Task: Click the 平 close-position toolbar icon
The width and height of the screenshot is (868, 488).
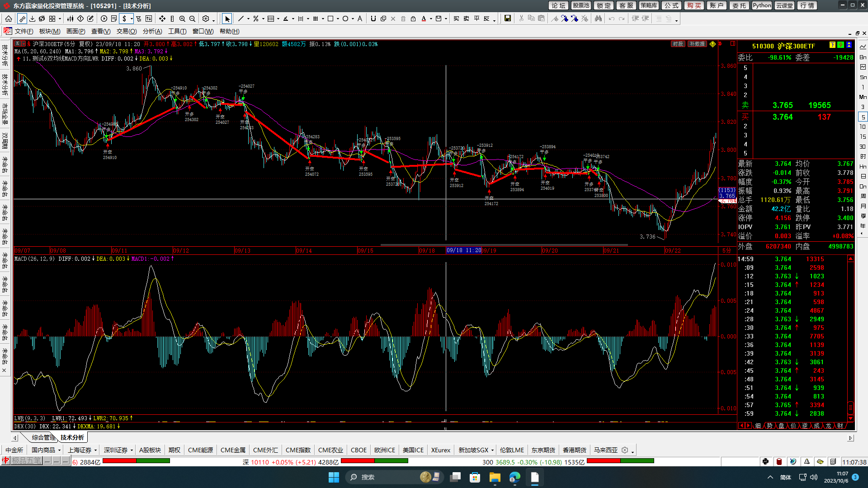Action: coord(476,19)
